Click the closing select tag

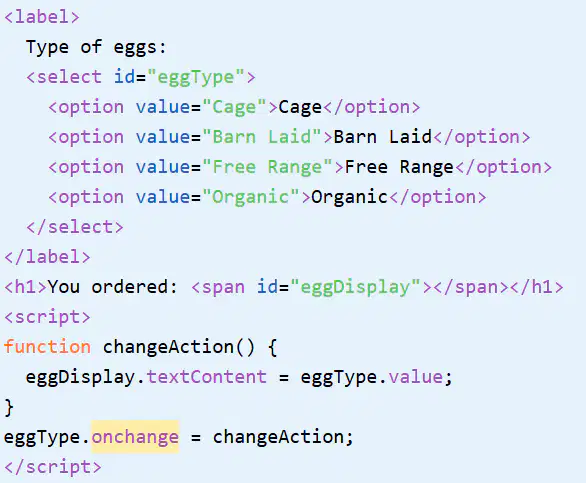click(75, 227)
